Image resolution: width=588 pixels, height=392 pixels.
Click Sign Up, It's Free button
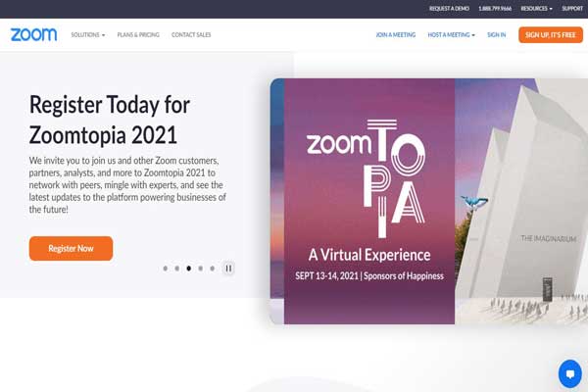point(551,35)
